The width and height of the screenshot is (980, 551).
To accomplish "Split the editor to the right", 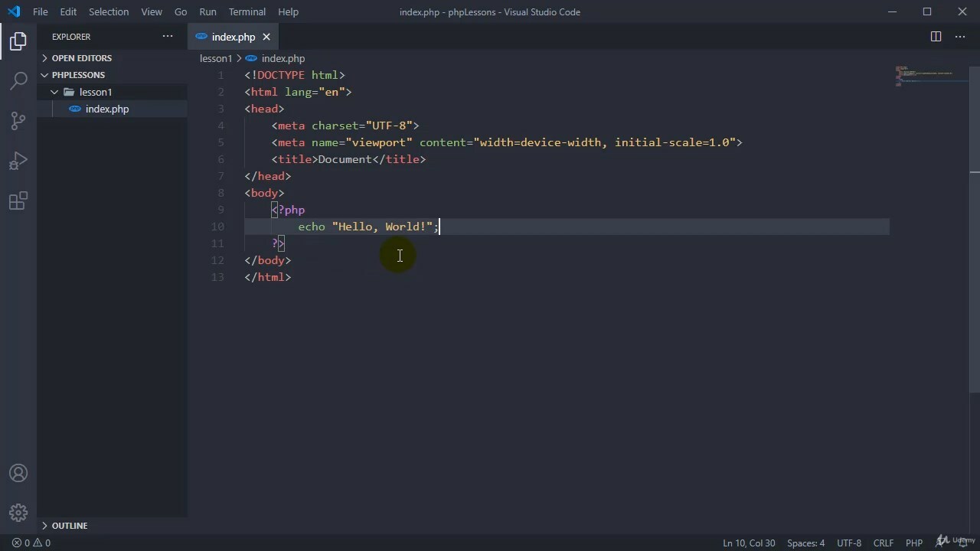I will click(936, 37).
